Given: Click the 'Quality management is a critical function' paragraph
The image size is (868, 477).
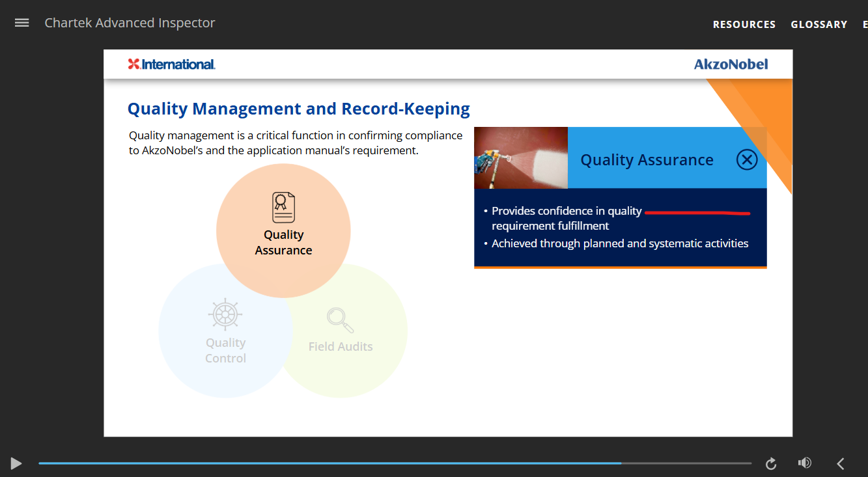Looking at the screenshot, I should coord(296,143).
